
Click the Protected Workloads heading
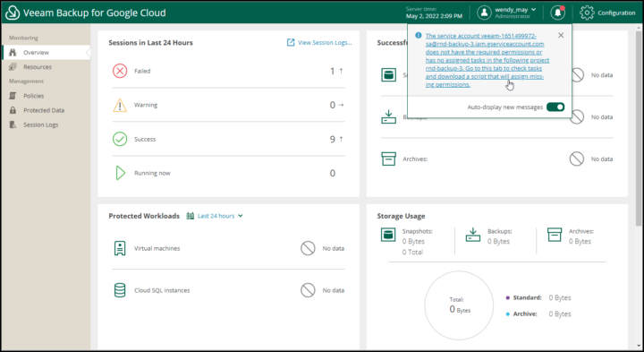(144, 216)
